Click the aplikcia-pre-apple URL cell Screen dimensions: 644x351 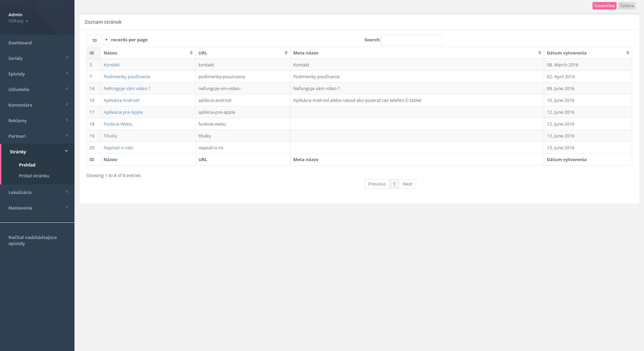tap(243, 112)
